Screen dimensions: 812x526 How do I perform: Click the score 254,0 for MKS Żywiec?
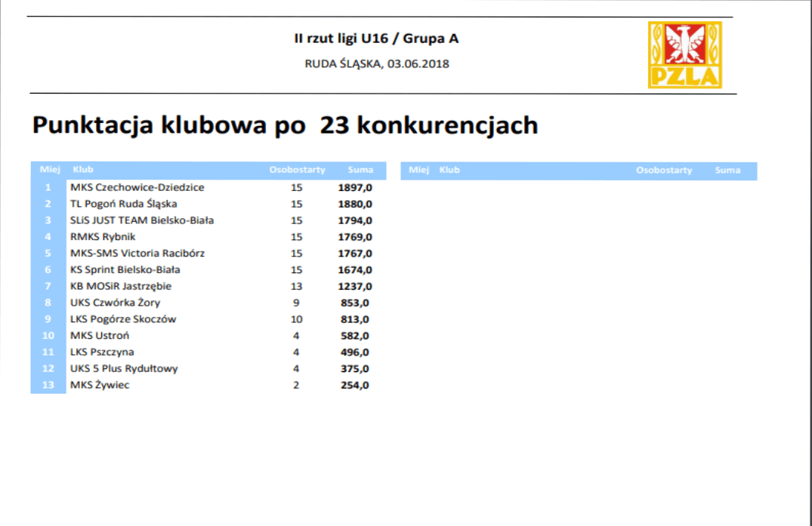tap(354, 386)
